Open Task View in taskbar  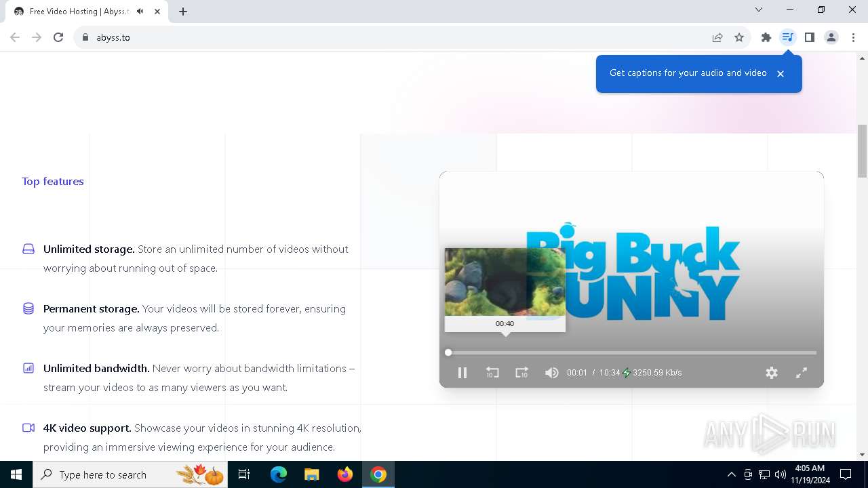point(244,474)
